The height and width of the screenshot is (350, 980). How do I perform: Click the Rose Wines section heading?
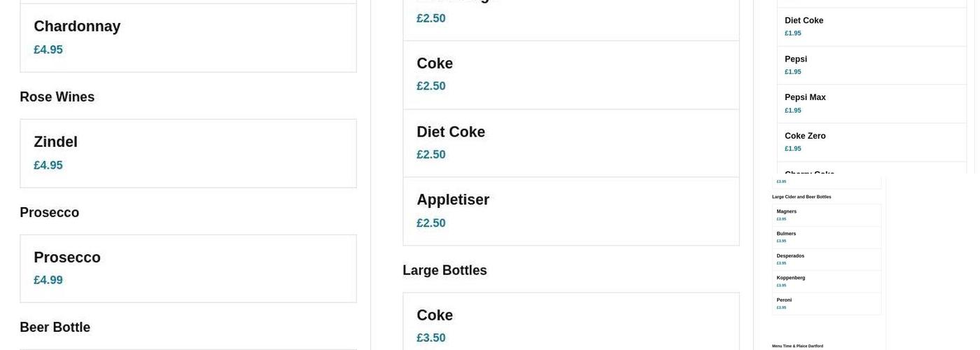(57, 97)
